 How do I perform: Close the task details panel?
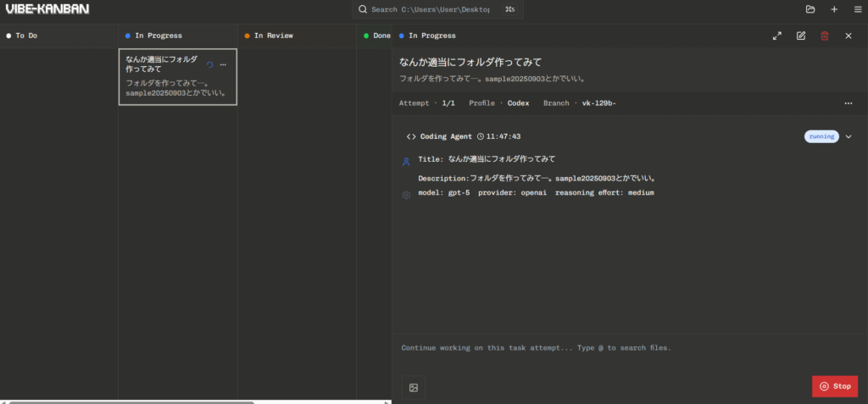click(x=849, y=36)
